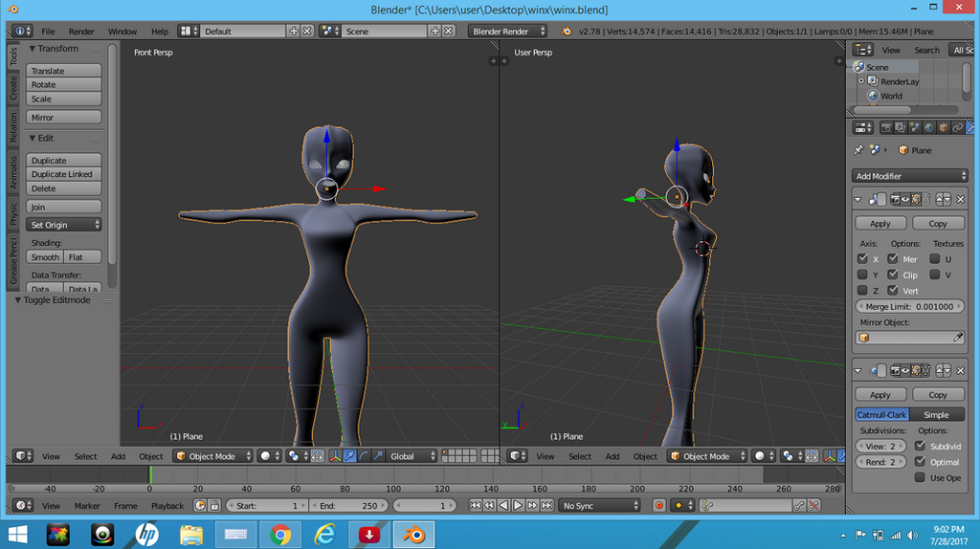The image size is (980, 549).
Task: Open the Object properties cube icon
Action: [943, 128]
